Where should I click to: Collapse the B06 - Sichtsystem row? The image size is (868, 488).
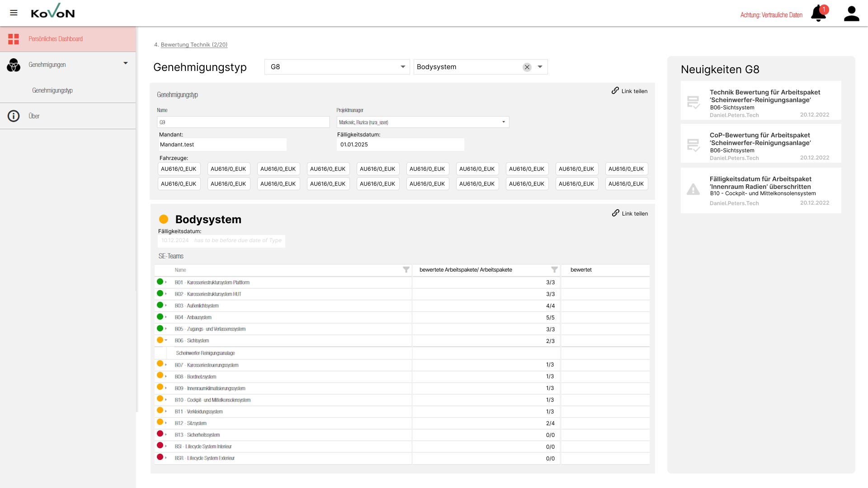[166, 340]
